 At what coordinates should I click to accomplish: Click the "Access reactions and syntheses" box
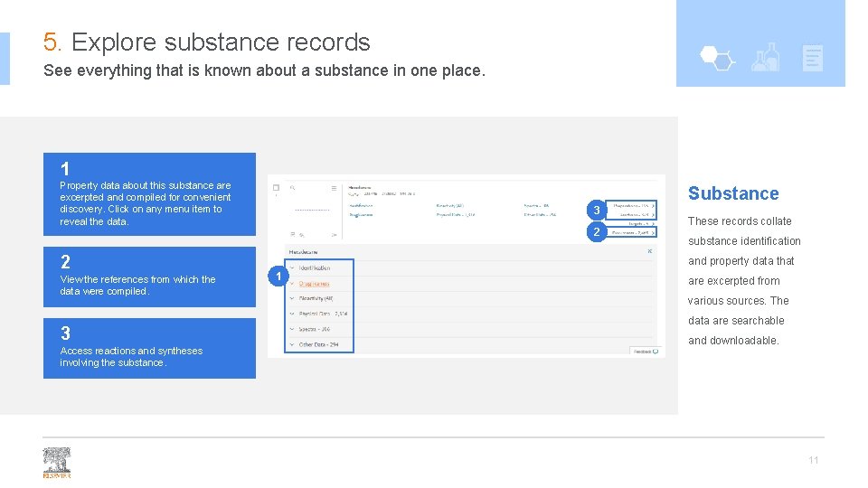149,348
